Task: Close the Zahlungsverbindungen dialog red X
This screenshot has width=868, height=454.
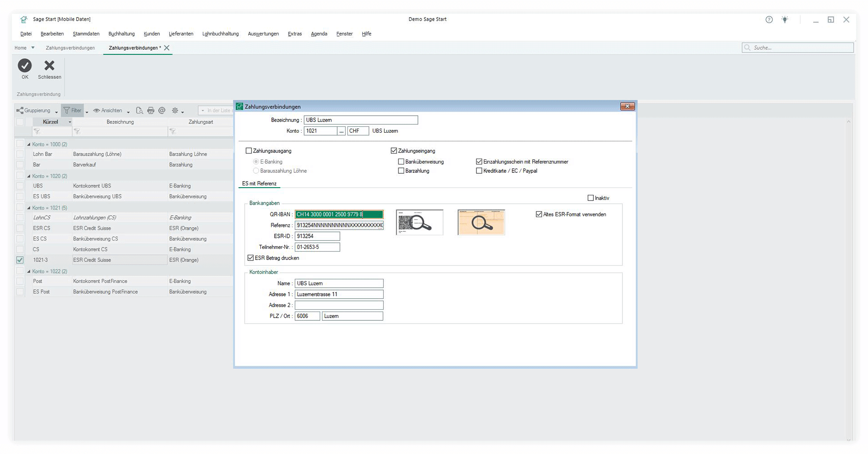Action: point(627,106)
